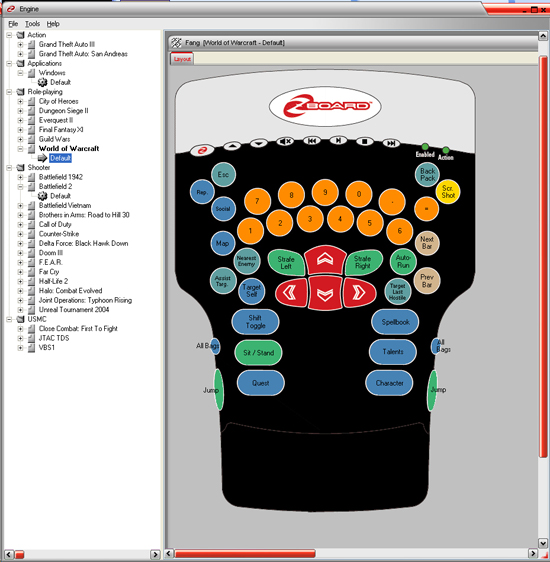Click the Back Pack key

pyautogui.click(x=427, y=175)
